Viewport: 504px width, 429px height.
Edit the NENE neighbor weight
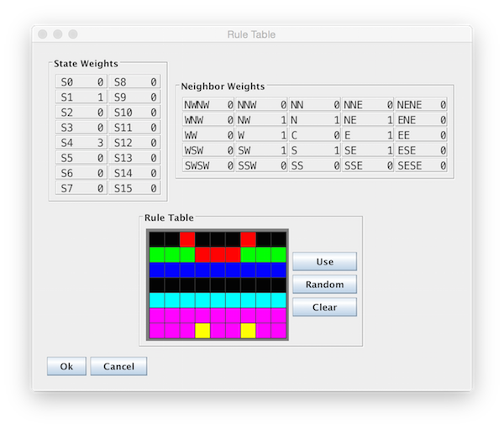point(422,105)
